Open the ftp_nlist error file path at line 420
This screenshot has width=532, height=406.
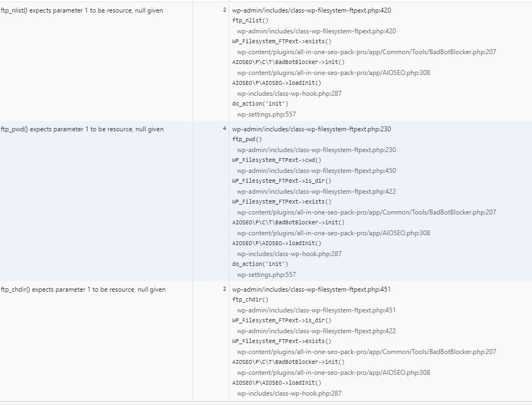click(311, 10)
